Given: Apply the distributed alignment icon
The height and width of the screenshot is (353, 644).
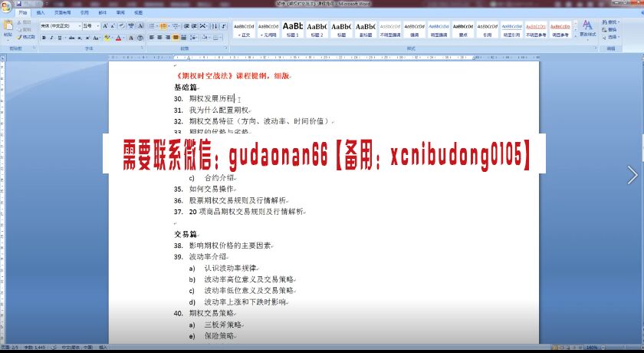Looking at the screenshot, I should [x=183, y=38].
